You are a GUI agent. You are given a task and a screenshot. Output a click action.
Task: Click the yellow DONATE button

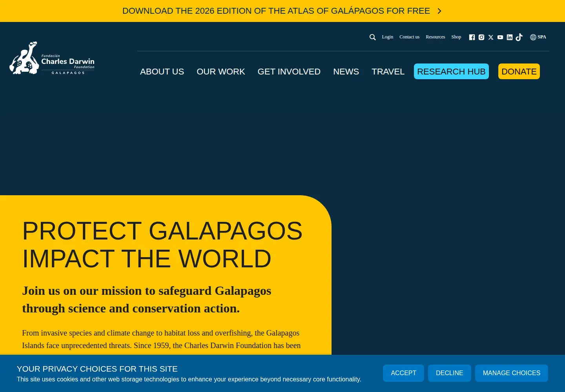[519, 71]
